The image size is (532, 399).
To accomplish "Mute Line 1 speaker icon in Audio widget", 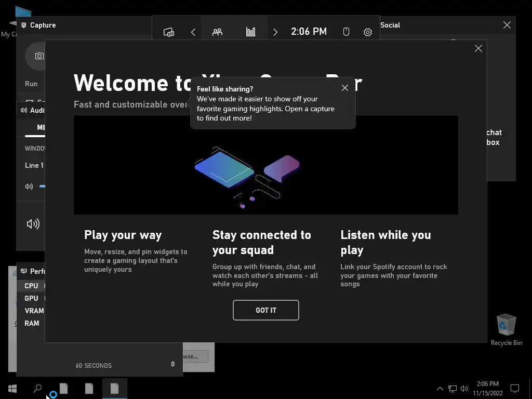I will click(29, 187).
